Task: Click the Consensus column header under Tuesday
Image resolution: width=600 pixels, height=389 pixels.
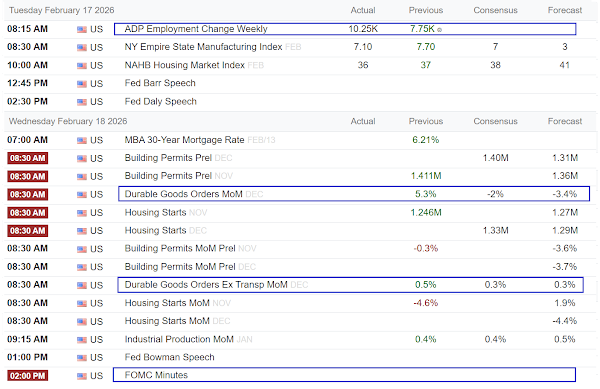Action: pos(495,10)
